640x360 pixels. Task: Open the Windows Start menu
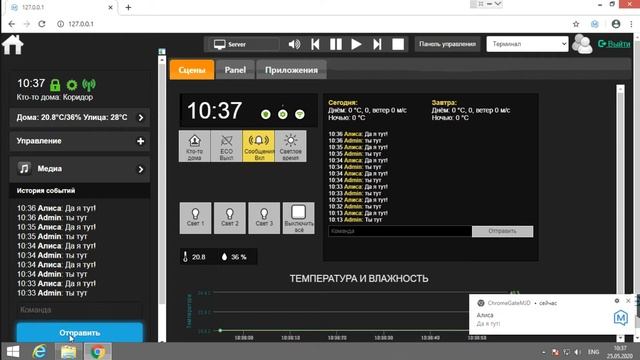[x=13, y=351]
